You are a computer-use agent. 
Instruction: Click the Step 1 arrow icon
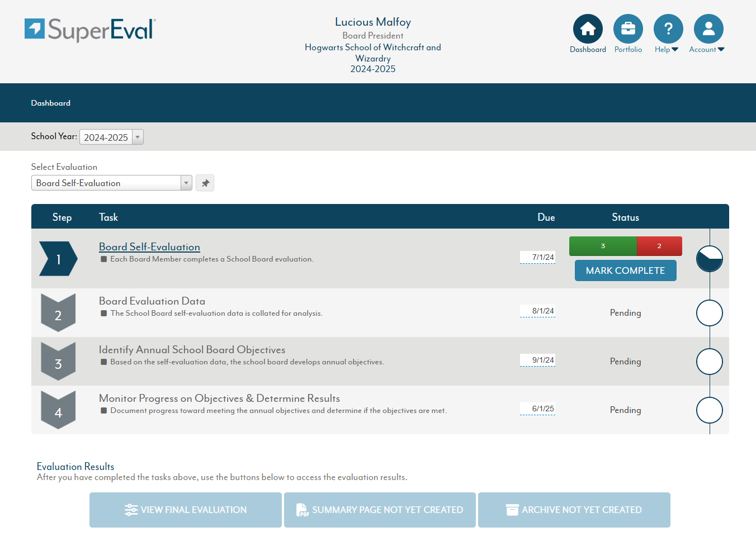(58, 259)
